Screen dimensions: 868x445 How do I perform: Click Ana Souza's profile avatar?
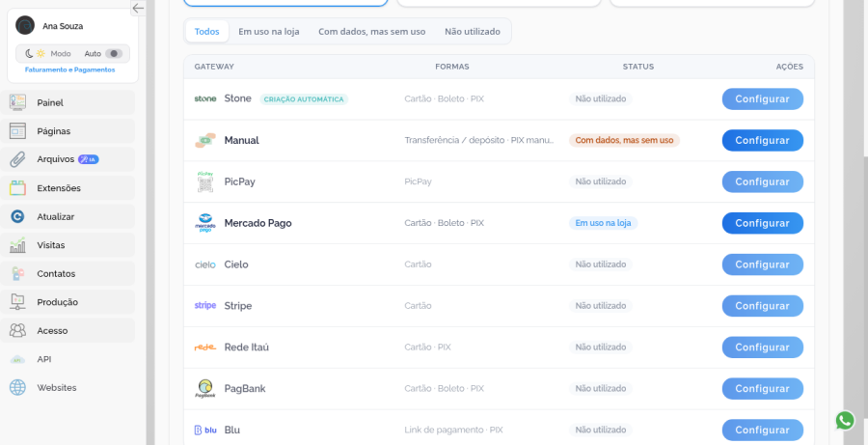25,25
